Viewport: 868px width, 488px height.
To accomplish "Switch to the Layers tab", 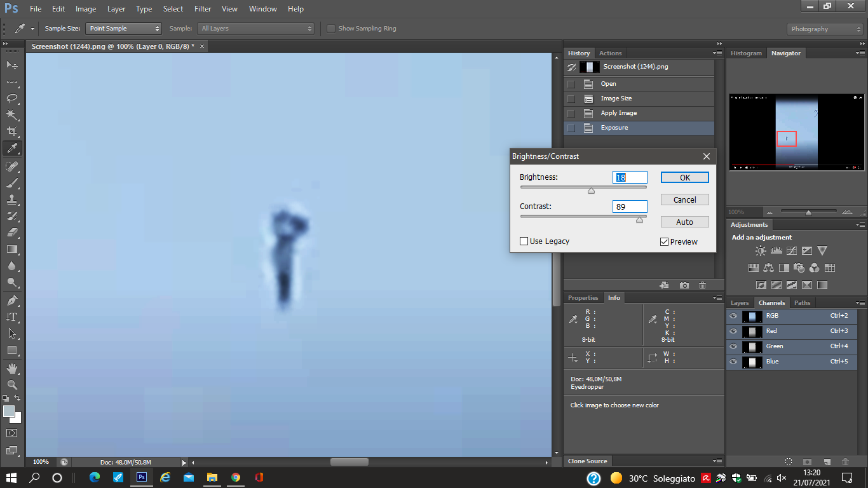I will [x=740, y=303].
